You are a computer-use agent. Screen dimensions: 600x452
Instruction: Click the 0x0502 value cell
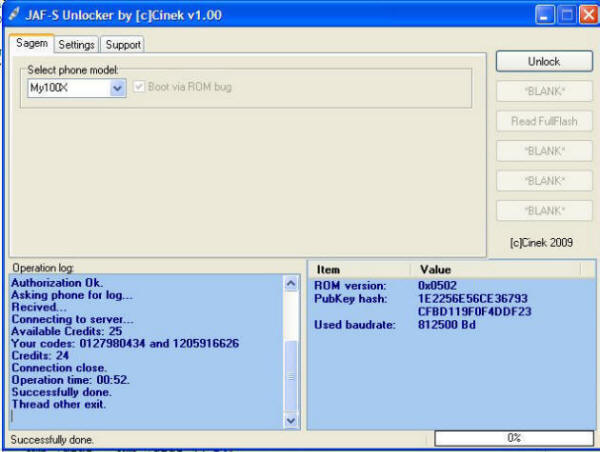pyautogui.click(x=437, y=286)
